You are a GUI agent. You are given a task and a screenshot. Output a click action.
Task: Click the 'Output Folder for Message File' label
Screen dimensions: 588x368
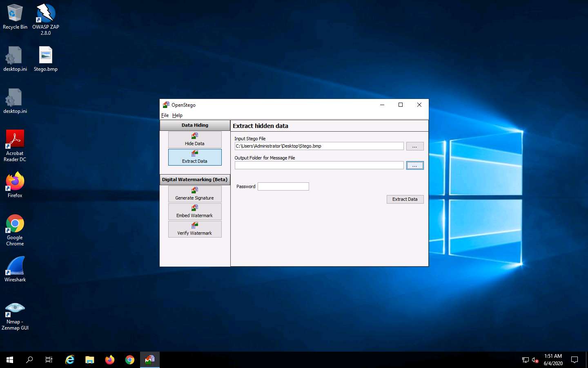pos(265,158)
